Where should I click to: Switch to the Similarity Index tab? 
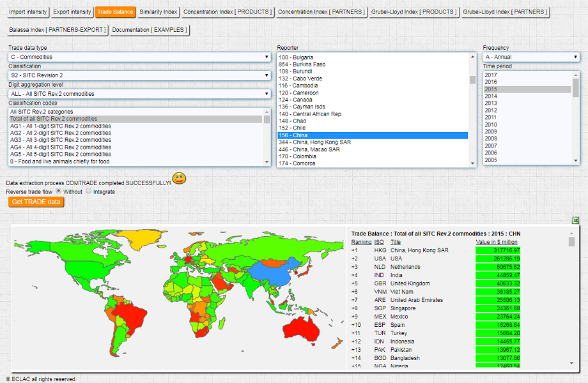pos(157,12)
